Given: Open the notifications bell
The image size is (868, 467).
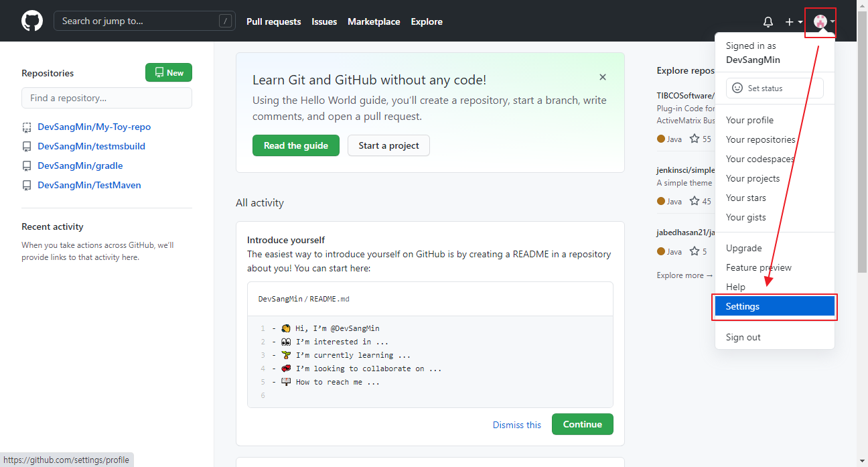Looking at the screenshot, I should [768, 21].
